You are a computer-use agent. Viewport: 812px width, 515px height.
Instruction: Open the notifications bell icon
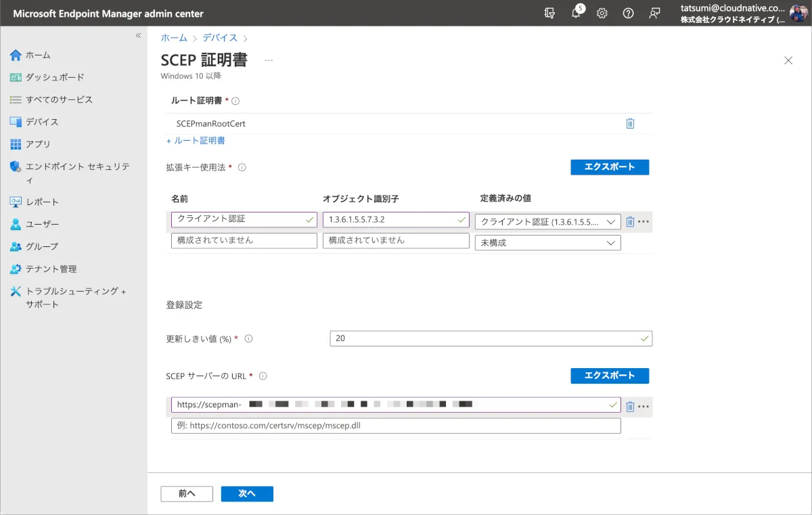576,13
